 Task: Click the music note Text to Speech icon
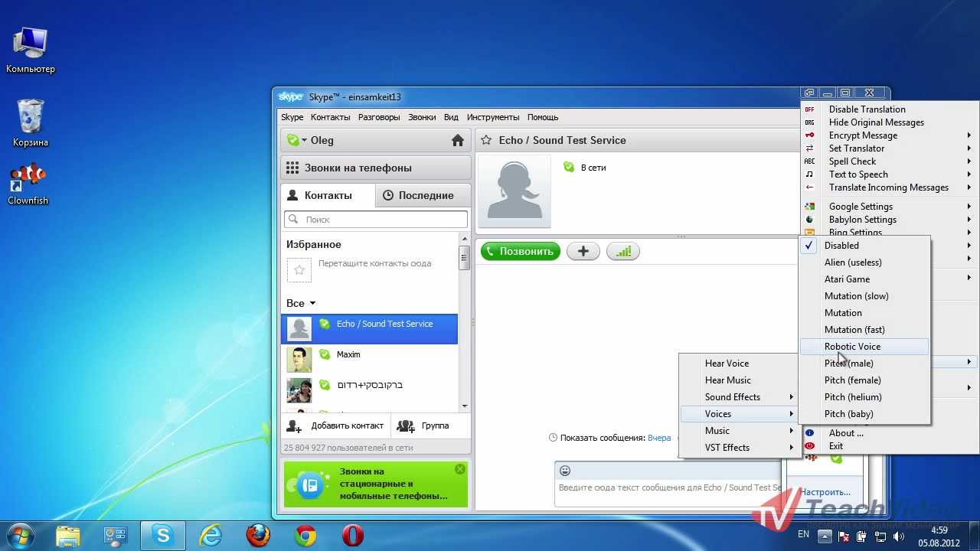(x=809, y=174)
